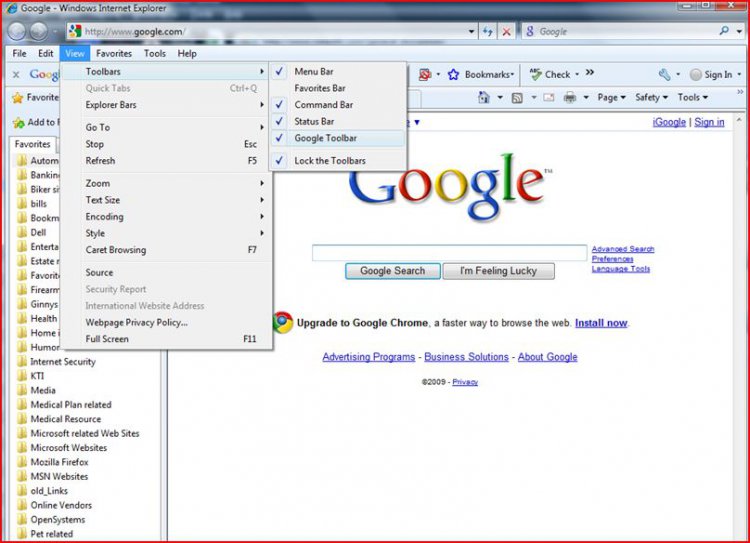750x543 pixels.
Task: Expand the Zoom submenu
Action: [x=165, y=183]
